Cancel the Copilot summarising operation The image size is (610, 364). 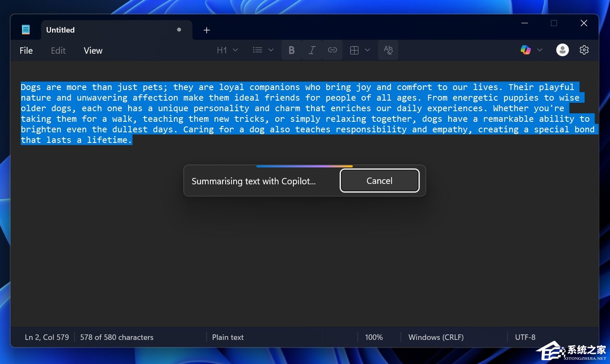(379, 181)
